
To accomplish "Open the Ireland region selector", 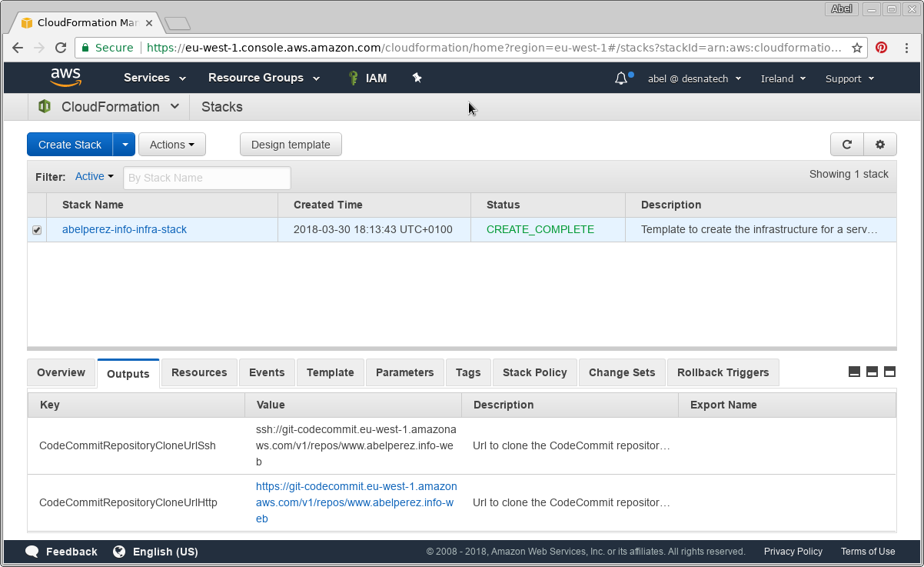I will [x=783, y=78].
